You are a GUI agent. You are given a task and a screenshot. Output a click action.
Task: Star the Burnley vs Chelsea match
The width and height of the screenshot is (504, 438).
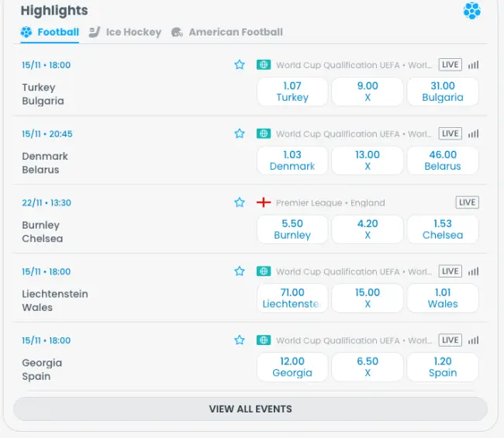coord(240,203)
